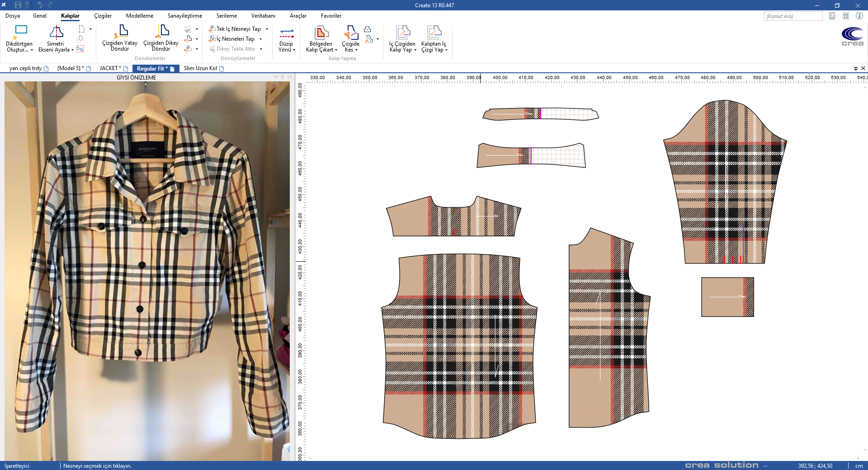
Task: Open the document tab list dropdown arrow
Action: click(855, 69)
